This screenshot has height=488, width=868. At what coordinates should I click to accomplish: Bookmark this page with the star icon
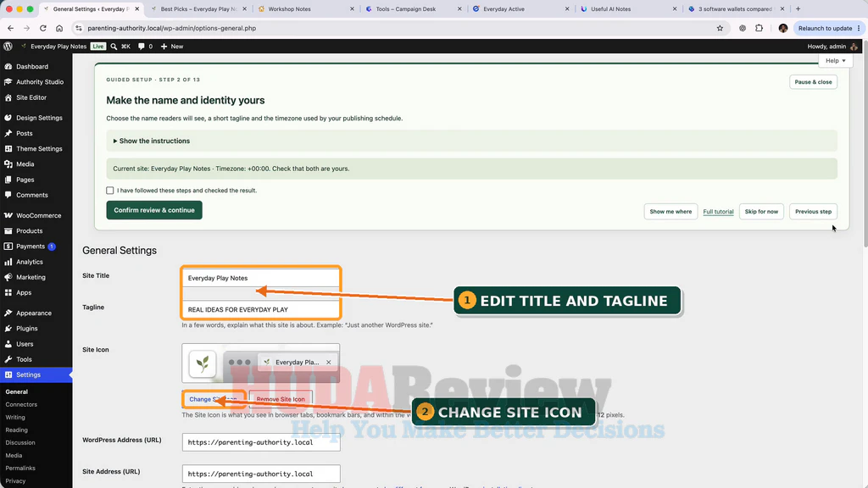tap(720, 28)
